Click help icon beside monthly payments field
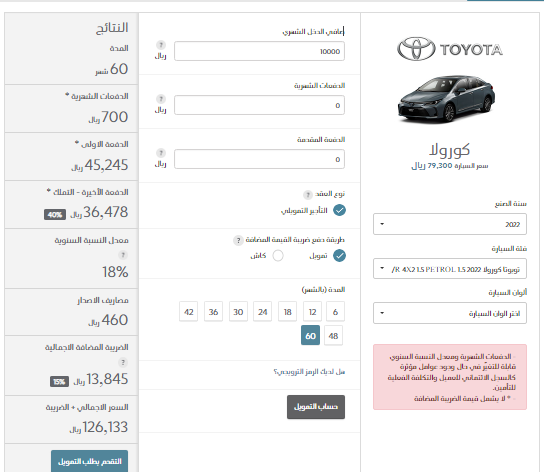Viewport: 544px width, 472px height. coord(161,99)
